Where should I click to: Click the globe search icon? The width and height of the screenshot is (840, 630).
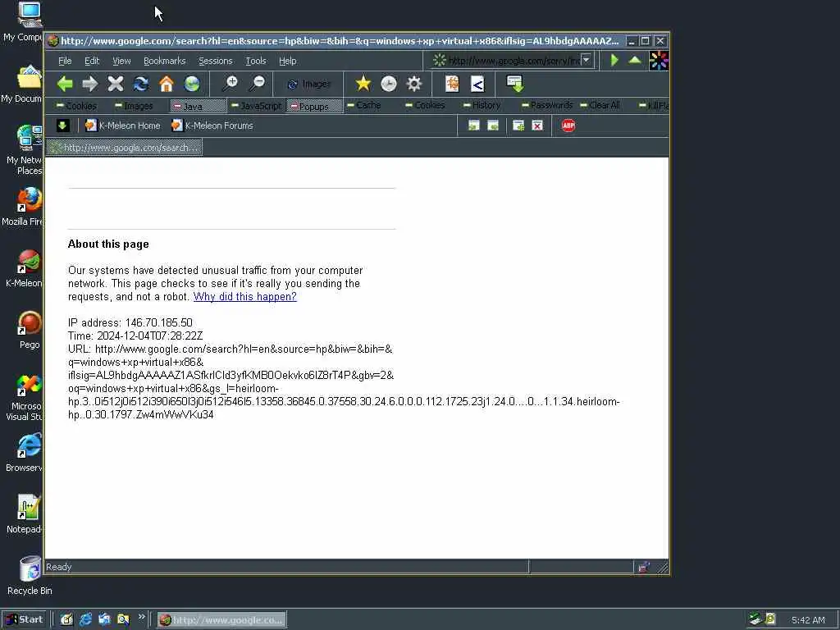point(192,84)
